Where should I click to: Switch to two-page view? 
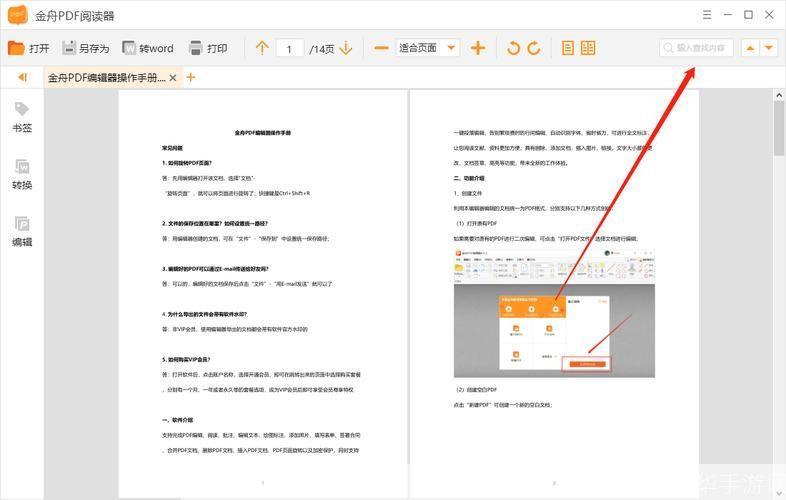click(x=588, y=48)
